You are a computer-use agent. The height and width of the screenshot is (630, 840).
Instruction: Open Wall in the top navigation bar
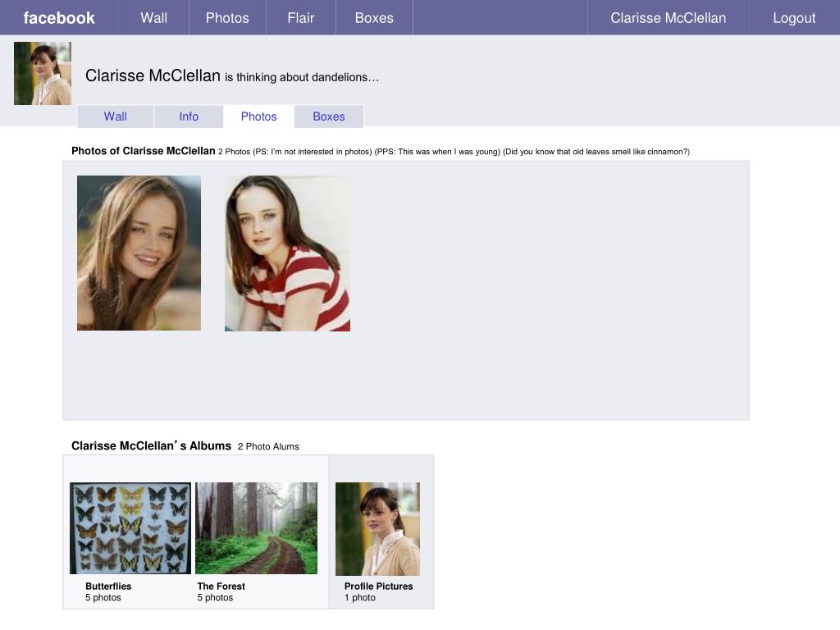[153, 18]
